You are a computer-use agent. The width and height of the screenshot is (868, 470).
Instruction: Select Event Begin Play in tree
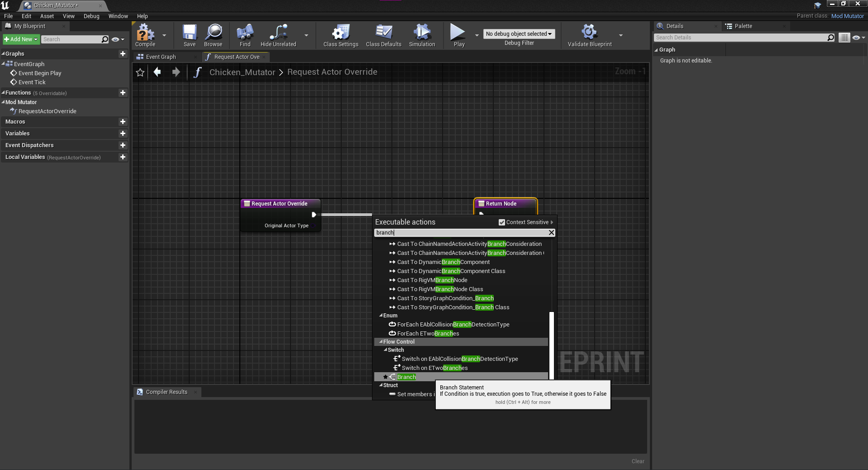40,73
